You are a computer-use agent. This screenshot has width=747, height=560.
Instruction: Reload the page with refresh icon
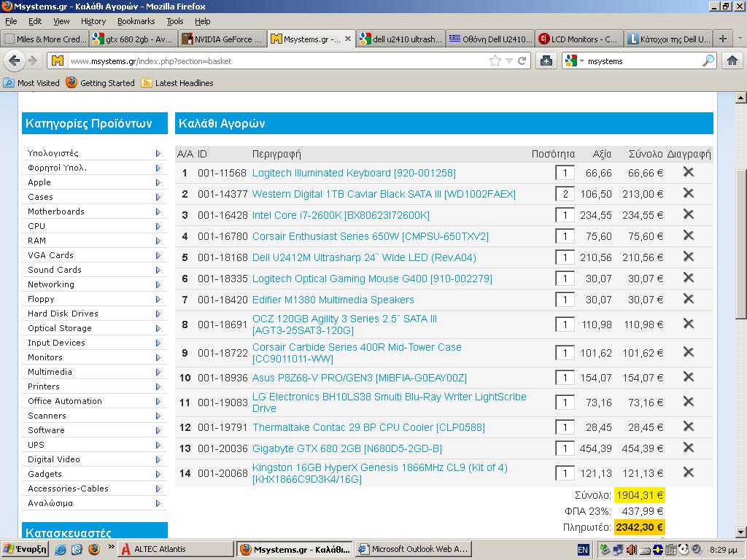[x=522, y=61]
